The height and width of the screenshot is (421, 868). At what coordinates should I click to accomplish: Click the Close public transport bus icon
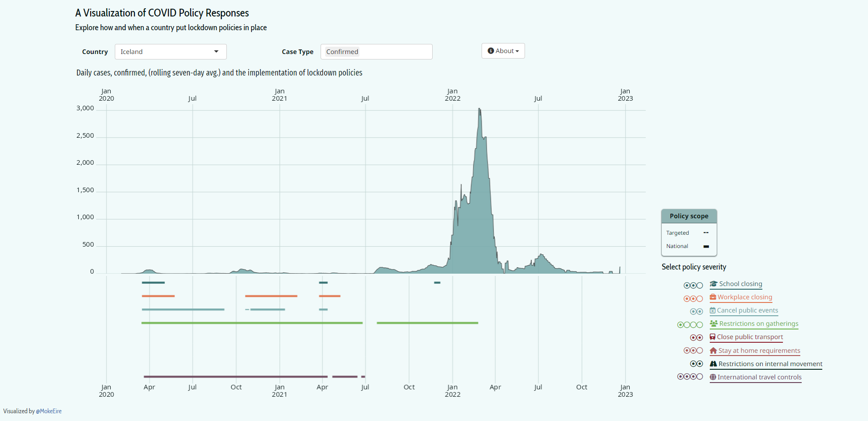click(x=713, y=337)
